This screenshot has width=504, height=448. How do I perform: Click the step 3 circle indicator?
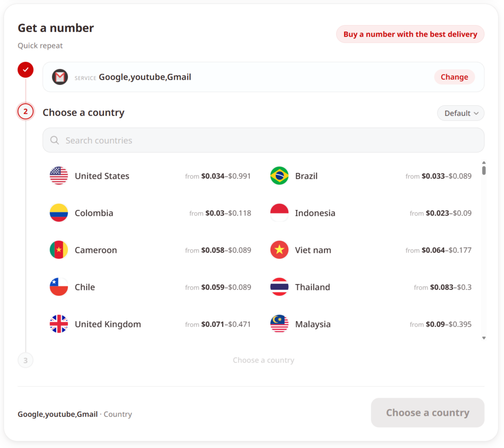pos(25,360)
